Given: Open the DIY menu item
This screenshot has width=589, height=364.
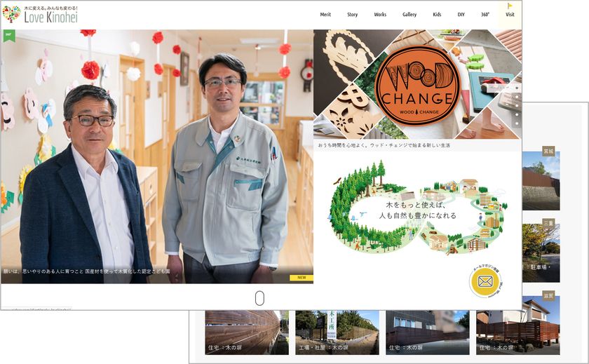Looking at the screenshot, I should 461,15.
